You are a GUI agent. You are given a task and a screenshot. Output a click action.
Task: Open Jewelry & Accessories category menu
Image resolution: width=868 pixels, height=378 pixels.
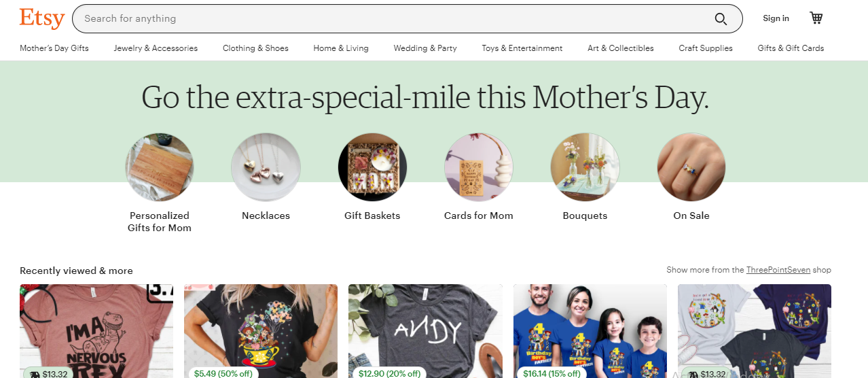(156, 48)
